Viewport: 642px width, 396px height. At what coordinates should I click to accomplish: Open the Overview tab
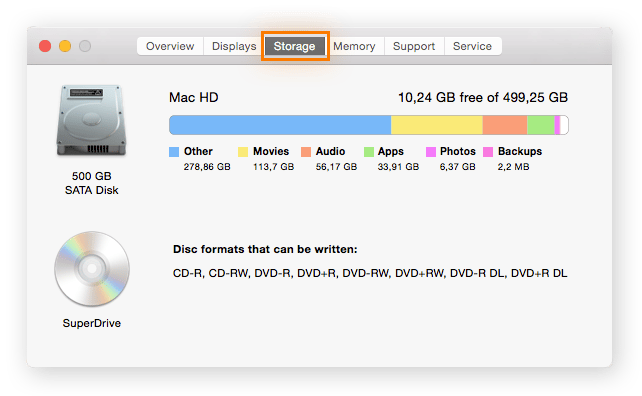point(170,46)
